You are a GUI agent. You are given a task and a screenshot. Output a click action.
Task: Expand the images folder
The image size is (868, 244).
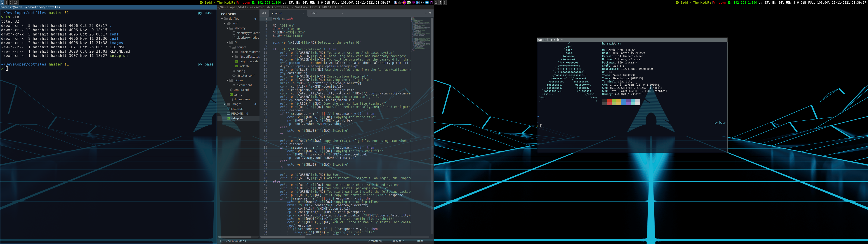tap(225, 104)
